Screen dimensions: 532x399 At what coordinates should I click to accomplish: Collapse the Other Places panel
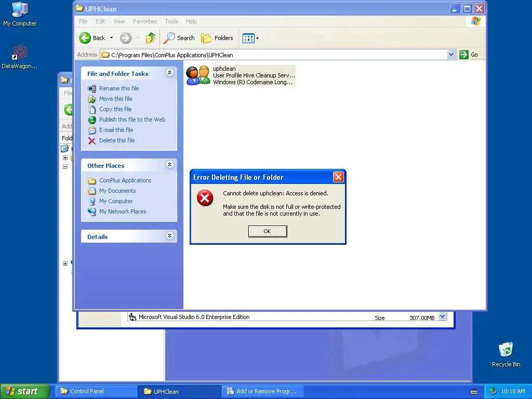click(x=170, y=165)
